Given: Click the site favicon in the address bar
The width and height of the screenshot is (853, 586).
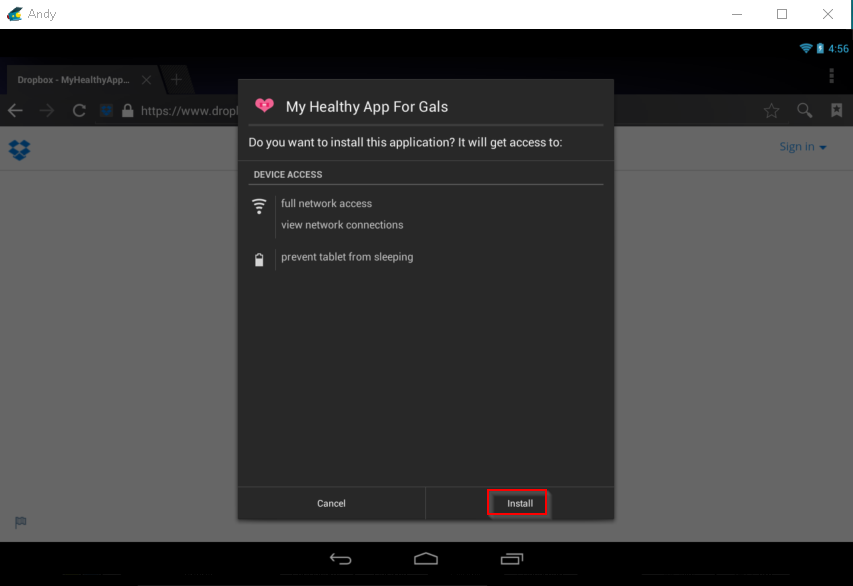Looking at the screenshot, I should pyautogui.click(x=107, y=110).
